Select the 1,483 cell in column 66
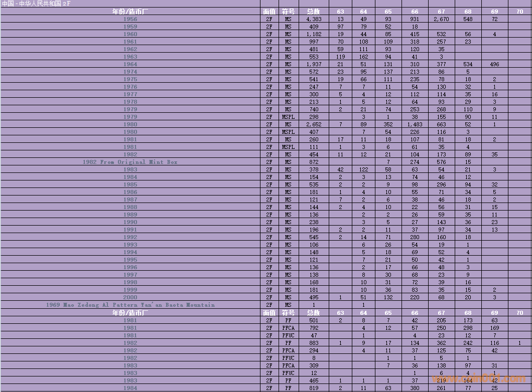This screenshot has height=392, width=532. coord(415,124)
